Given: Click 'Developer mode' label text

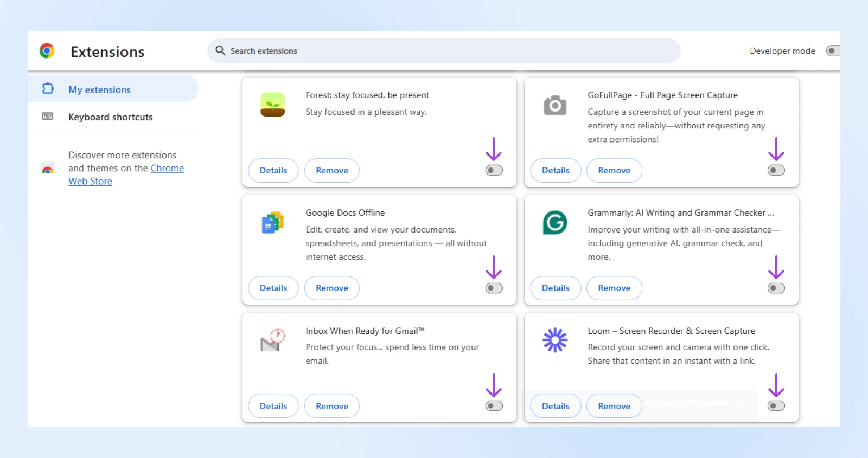Looking at the screenshot, I should [x=782, y=50].
